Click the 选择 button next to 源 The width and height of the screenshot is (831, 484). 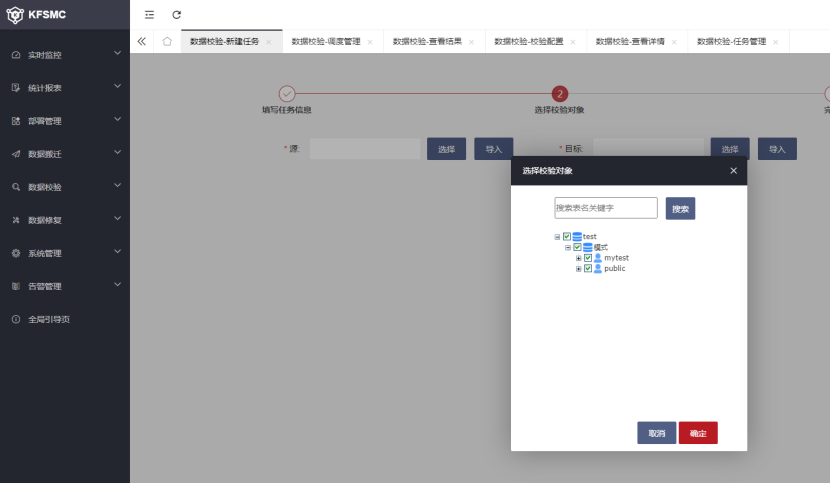(x=446, y=149)
